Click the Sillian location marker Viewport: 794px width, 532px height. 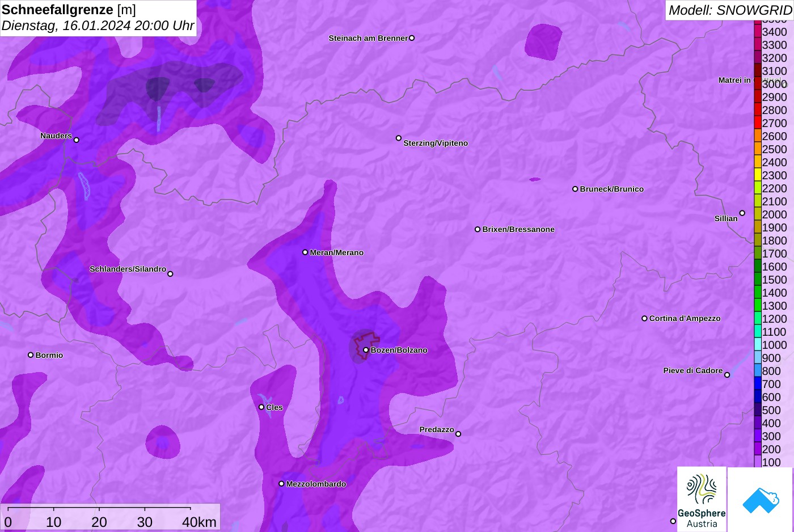point(742,213)
